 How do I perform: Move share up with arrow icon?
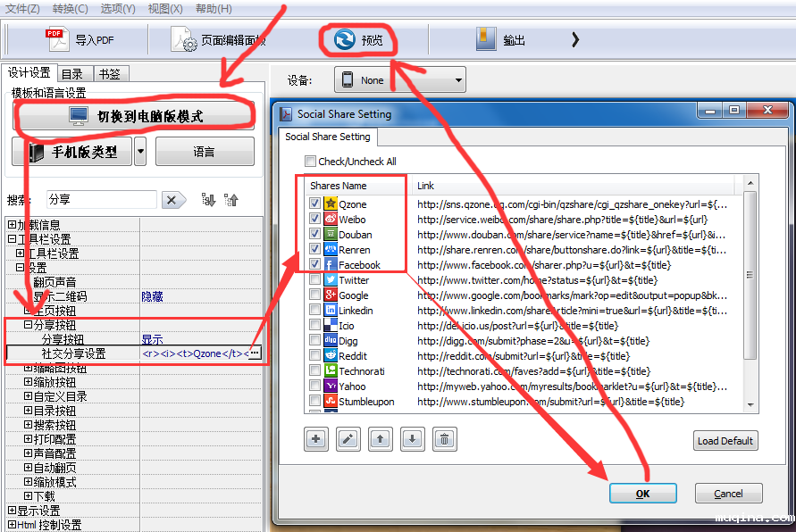[380, 439]
